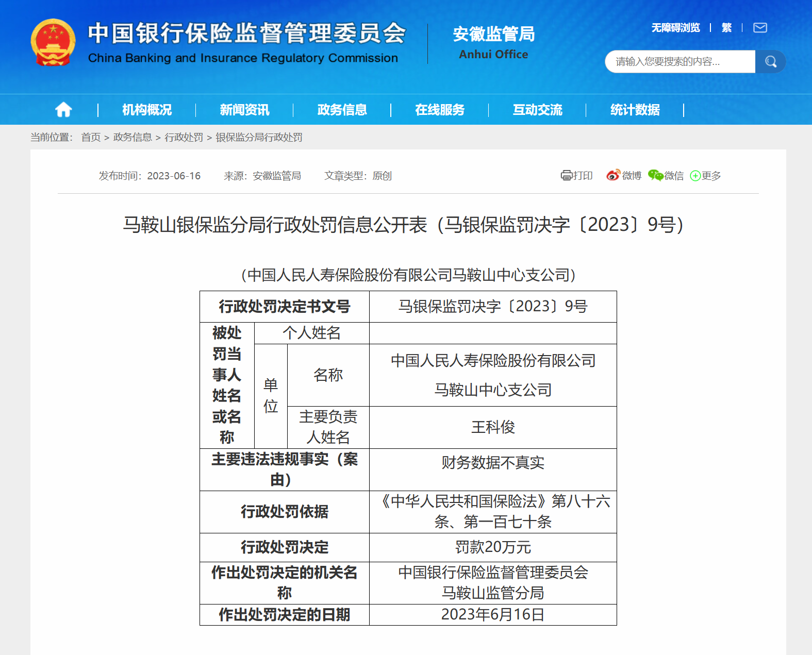Click 文章类型: 原创 text
This screenshot has width=812, height=655.
358,176
